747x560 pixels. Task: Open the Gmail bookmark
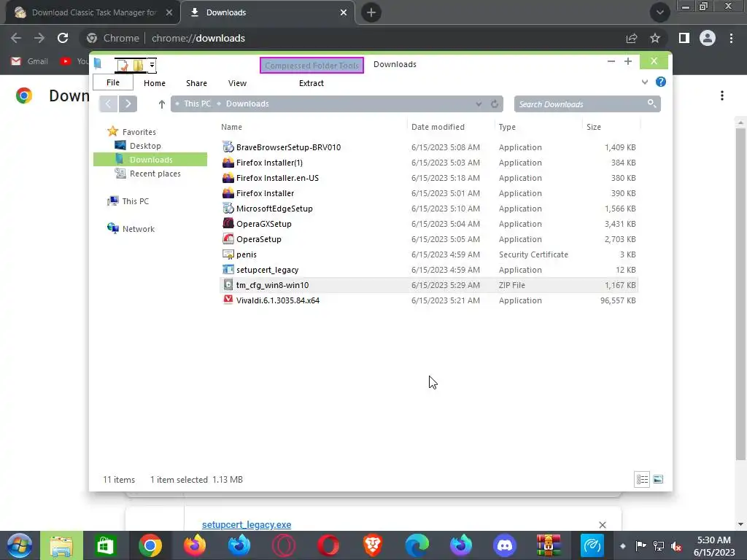click(29, 61)
